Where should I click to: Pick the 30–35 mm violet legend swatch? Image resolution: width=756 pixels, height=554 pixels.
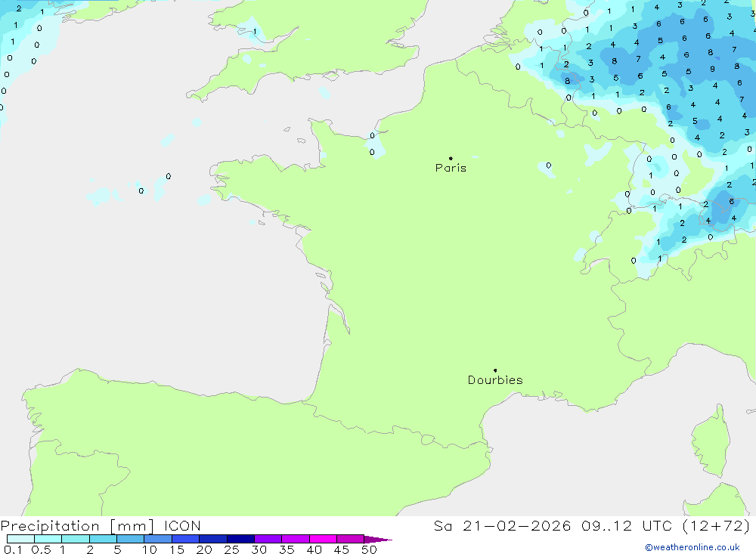coord(268,539)
